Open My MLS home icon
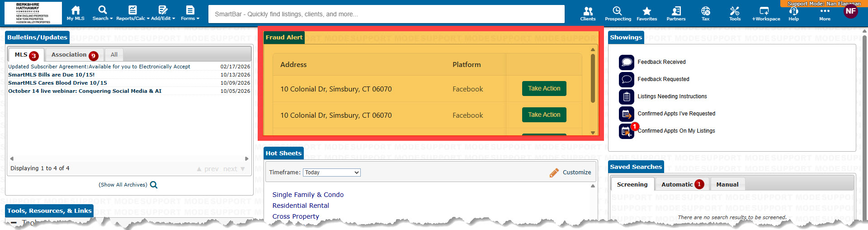The height and width of the screenshot is (230, 868). click(x=75, y=13)
